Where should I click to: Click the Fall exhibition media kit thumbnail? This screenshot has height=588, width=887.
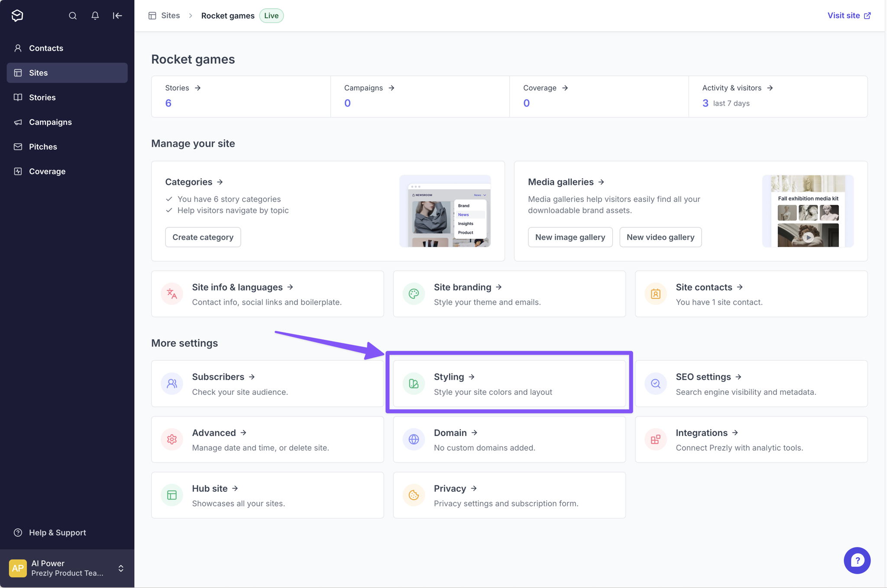(x=808, y=211)
